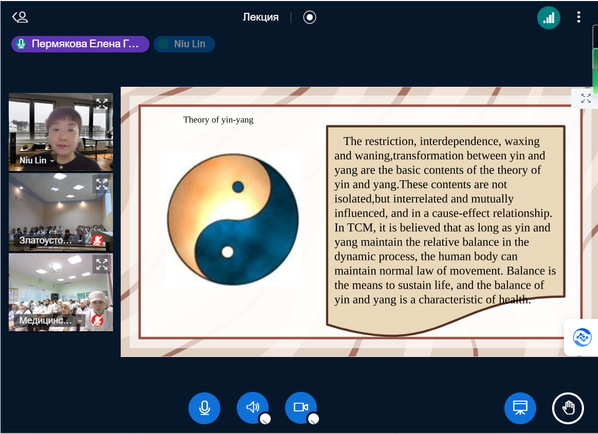Expand Niu Lin video to fullscreen
This screenshot has height=434, width=598.
(102, 104)
